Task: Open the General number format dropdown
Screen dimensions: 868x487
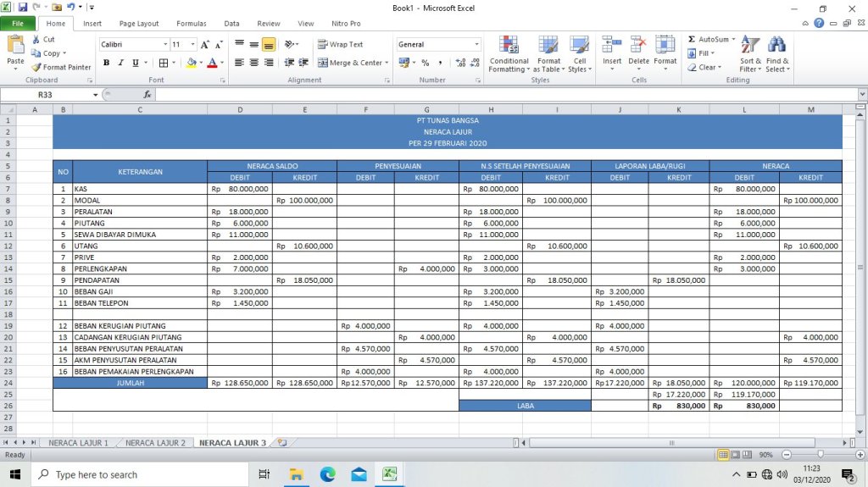Action: [x=476, y=44]
